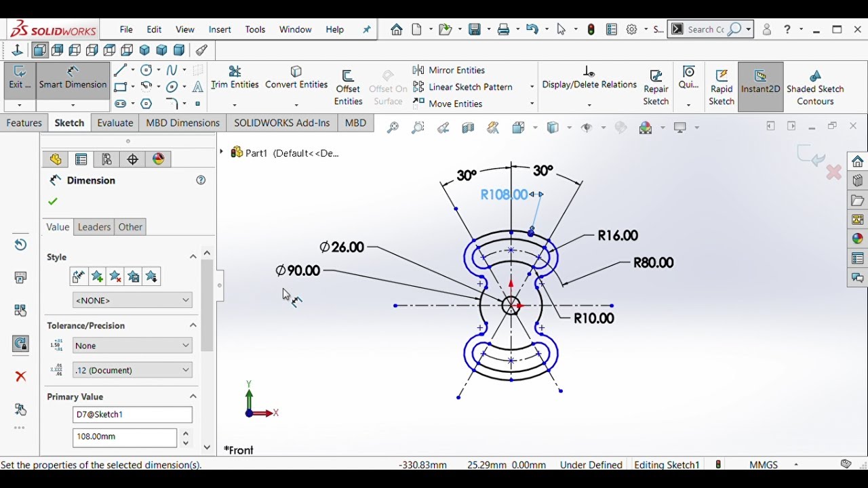The width and height of the screenshot is (868, 488).
Task: Select the R108.00 dimension text
Action: 504,195
